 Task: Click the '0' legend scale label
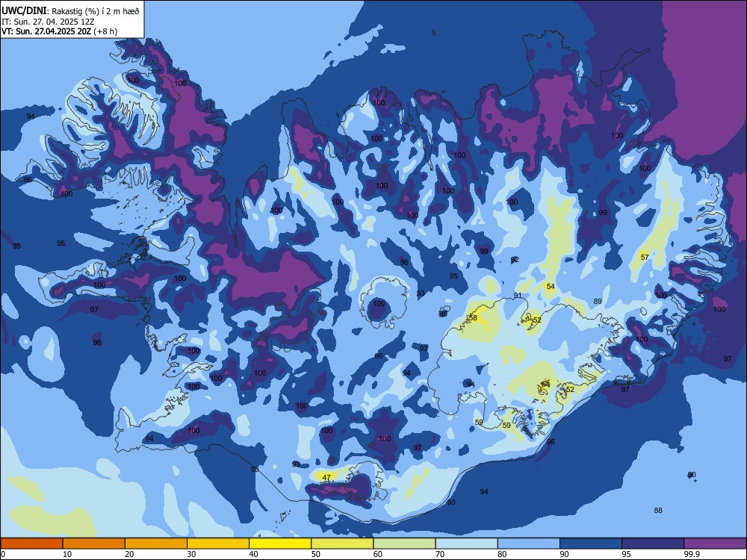pyautogui.click(x=3, y=554)
